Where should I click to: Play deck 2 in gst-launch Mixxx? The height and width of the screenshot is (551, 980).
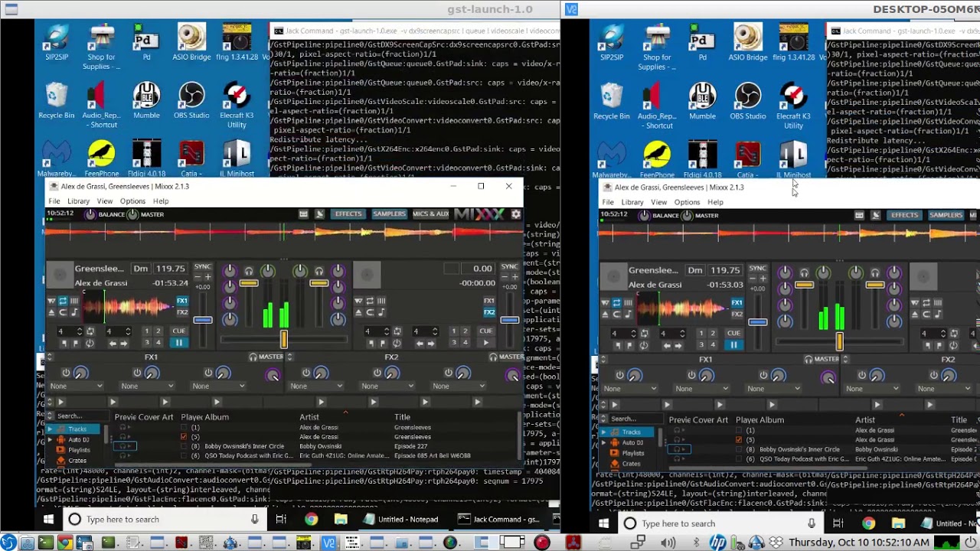tap(485, 343)
